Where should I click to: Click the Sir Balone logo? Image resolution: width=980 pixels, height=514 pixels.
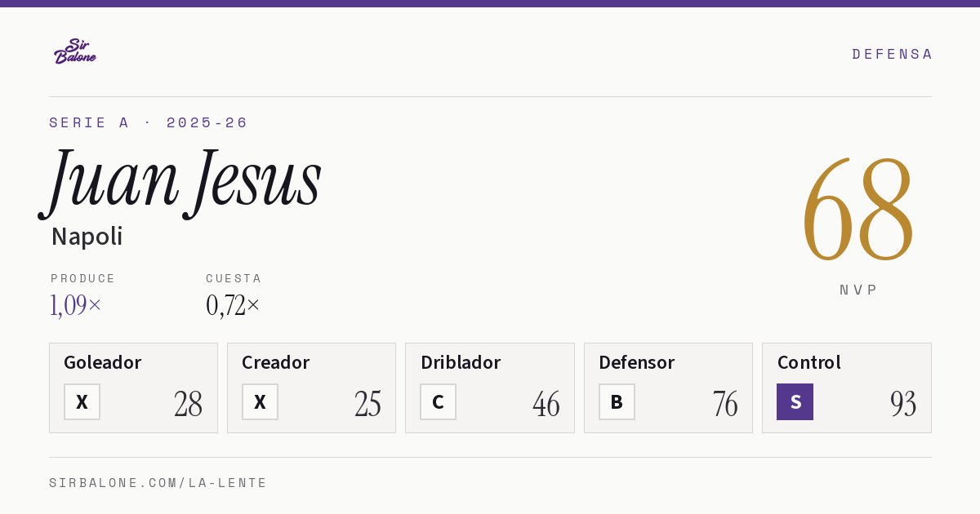pyautogui.click(x=75, y=51)
